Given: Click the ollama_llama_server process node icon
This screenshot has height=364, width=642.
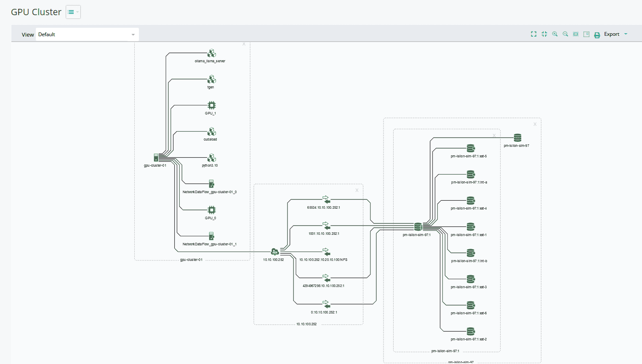Looking at the screenshot, I should click(212, 53).
